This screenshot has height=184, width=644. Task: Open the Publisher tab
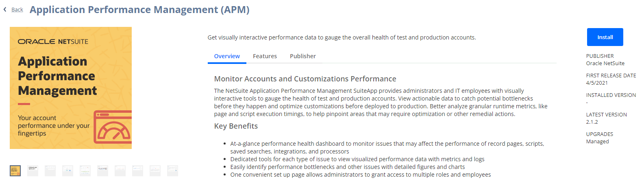(303, 56)
